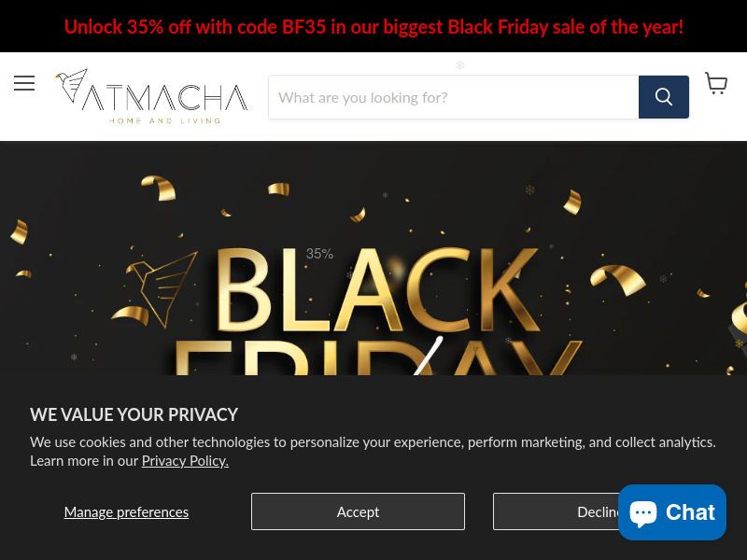Screen dimensions: 747x560
Task: Click the BF35 promo announcement bar
Action: (x=373, y=26)
